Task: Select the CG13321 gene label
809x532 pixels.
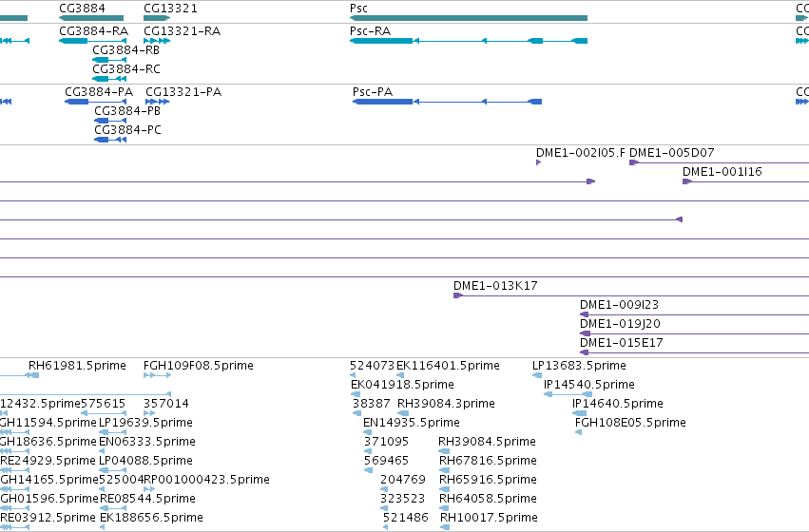Action: 170,9
